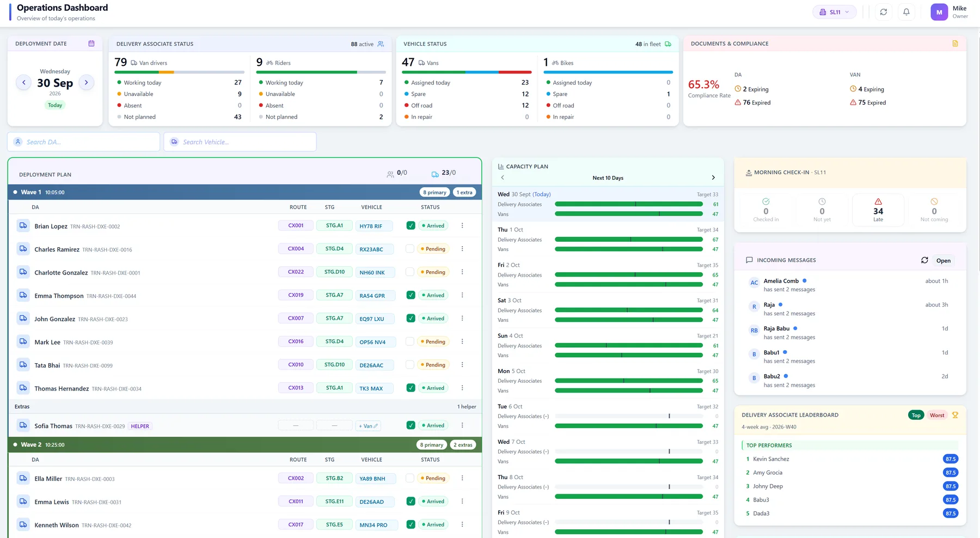The width and height of the screenshot is (980, 538).
Task: Click the Van drivers status progress bar
Action: [x=179, y=72]
